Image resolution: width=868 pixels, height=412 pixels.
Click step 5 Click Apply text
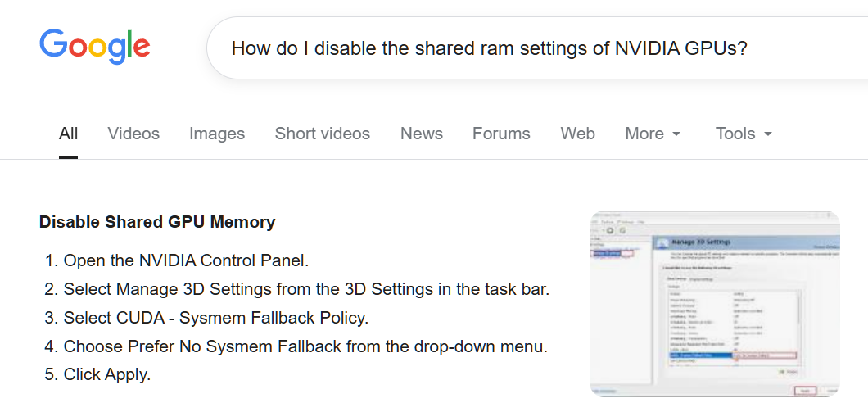tap(97, 375)
